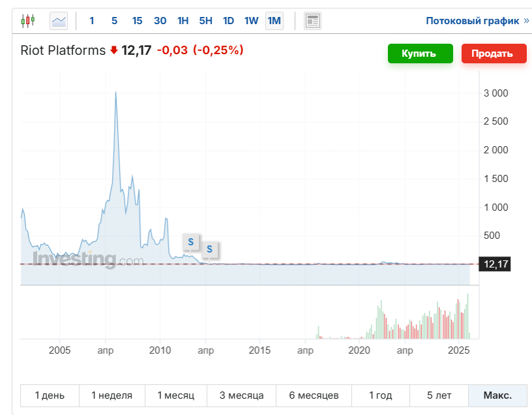This screenshot has width=532, height=415.
Task: Set chart interval to 5 minutes
Action: point(114,21)
